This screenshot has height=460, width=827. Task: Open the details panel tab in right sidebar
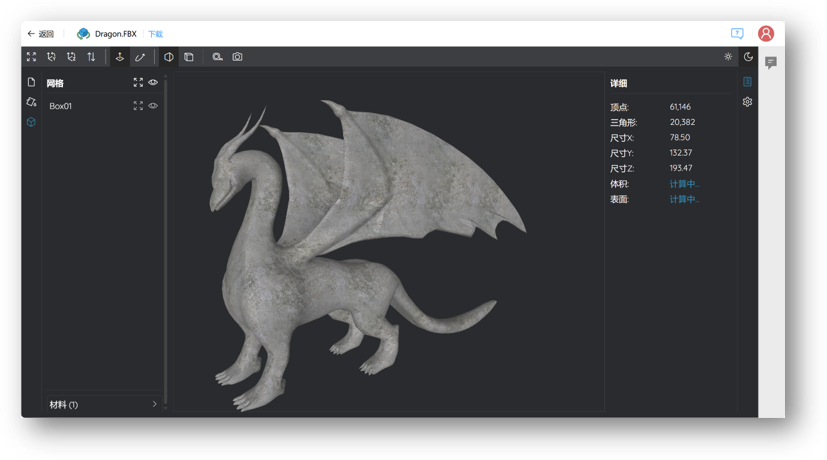coord(747,82)
